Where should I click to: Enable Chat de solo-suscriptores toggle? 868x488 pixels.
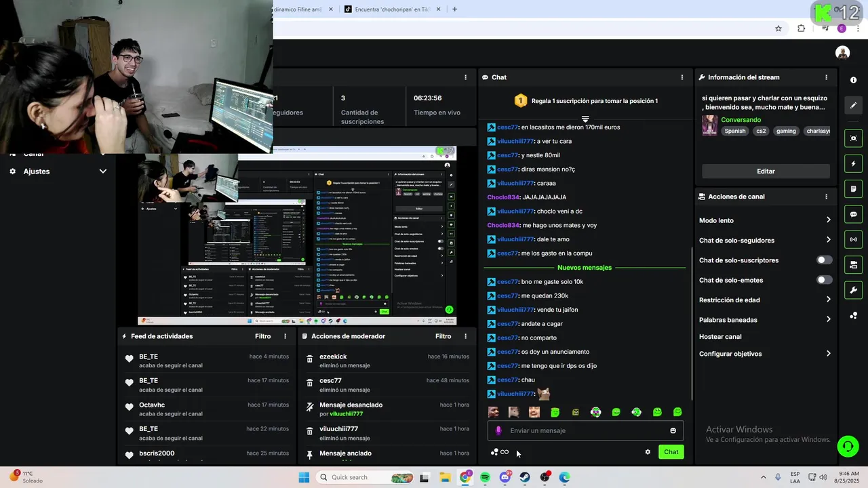[x=824, y=260]
